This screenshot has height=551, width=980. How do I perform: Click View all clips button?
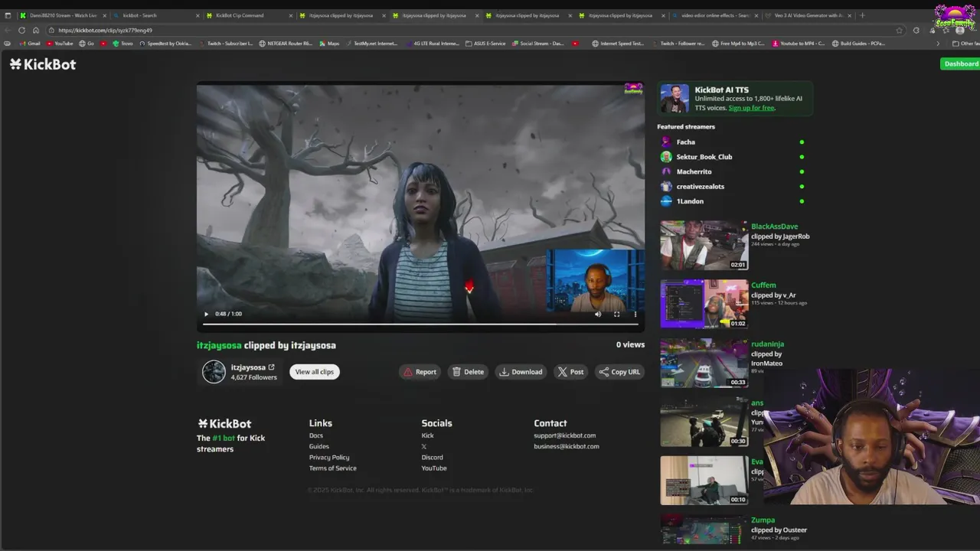[x=315, y=372]
